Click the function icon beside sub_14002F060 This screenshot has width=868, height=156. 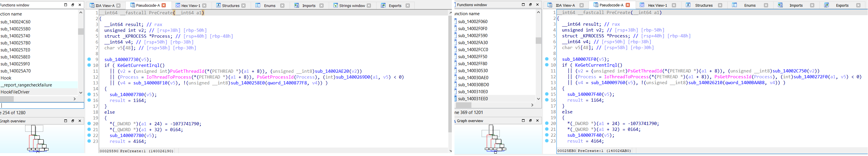coord(456,21)
